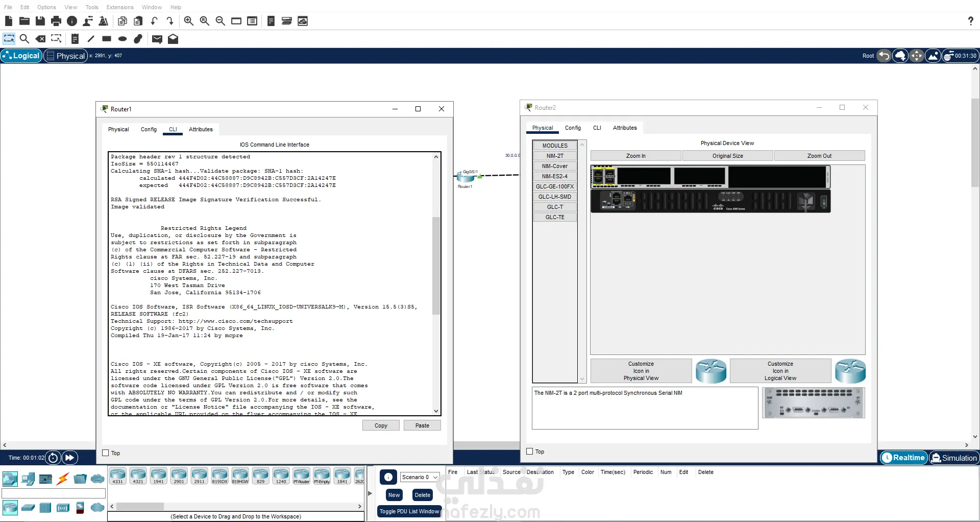980x522 pixels.
Task: Click the NIM-2T module preview image
Action: point(814,402)
